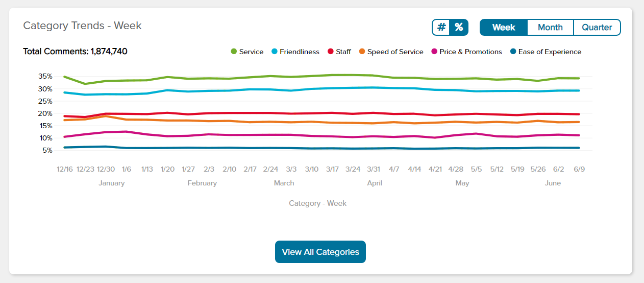Hide the Service series via legend label
This screenshot has height=283, width=644.
[251, 52]
